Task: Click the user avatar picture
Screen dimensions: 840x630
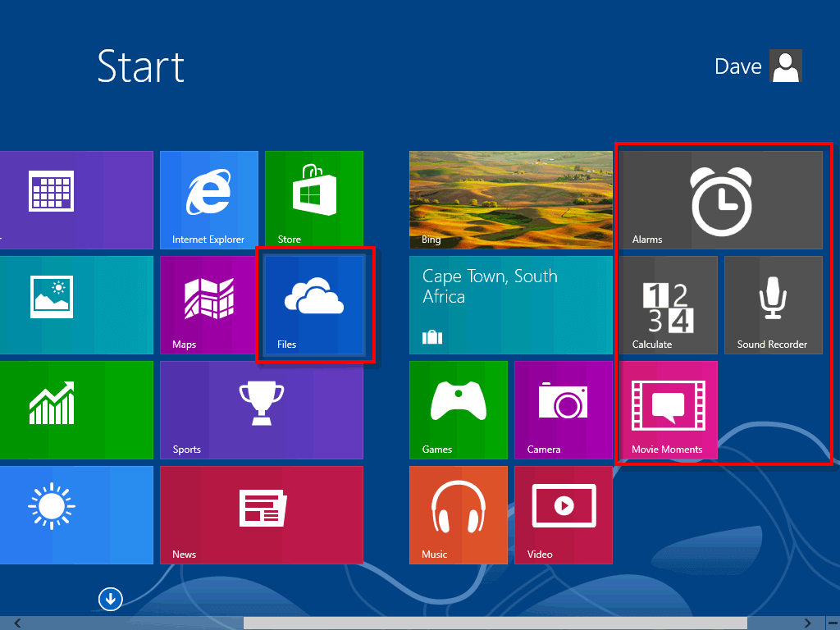Action: coord(786,66)
